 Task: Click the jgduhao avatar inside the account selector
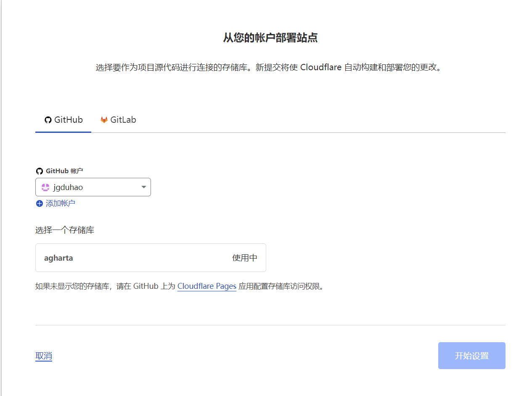click(x=45, y=187)
